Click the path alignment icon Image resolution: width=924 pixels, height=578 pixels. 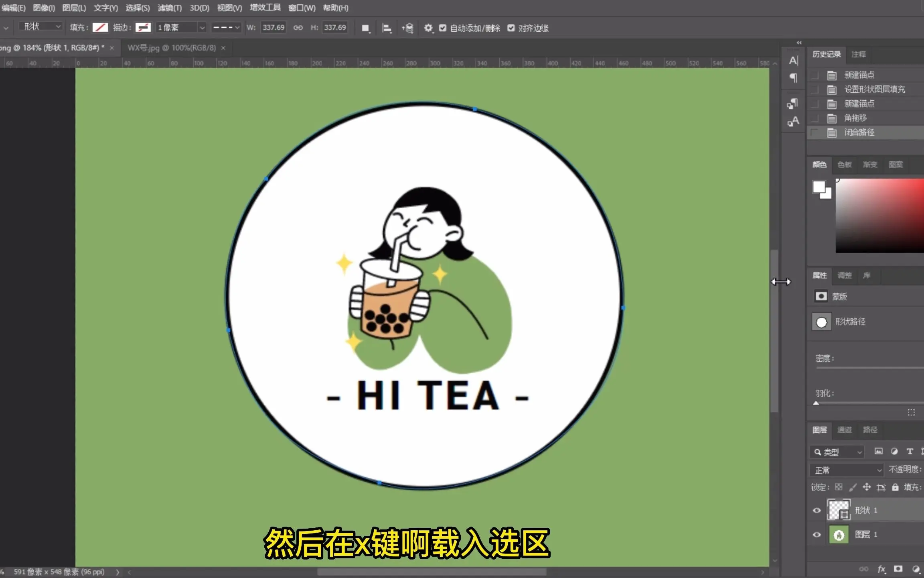pyautogui.click(x=387, y=28)
